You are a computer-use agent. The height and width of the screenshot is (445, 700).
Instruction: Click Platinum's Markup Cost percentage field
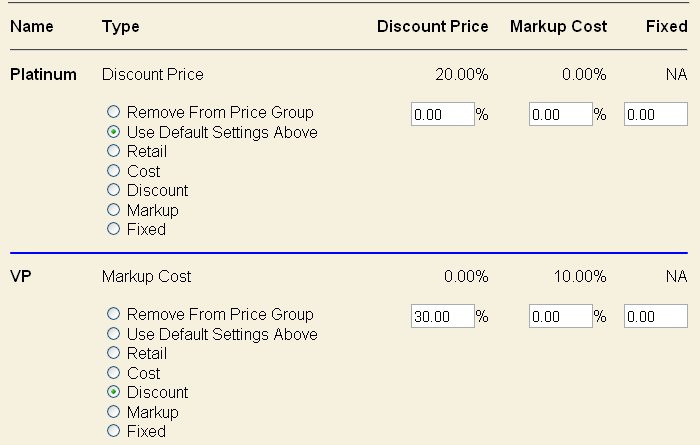pos(560,114)
